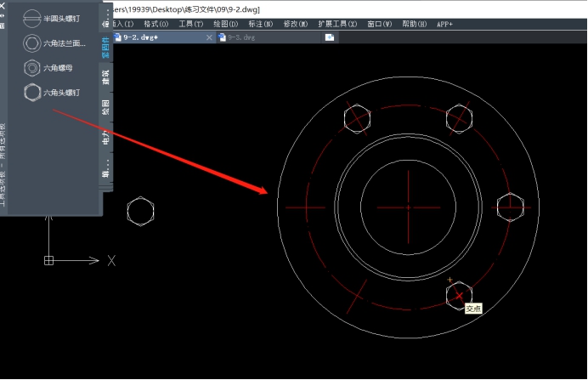The height and width of the screenshot is (380, 588).
Task: Close the tool palette panel
Action: 3,4
